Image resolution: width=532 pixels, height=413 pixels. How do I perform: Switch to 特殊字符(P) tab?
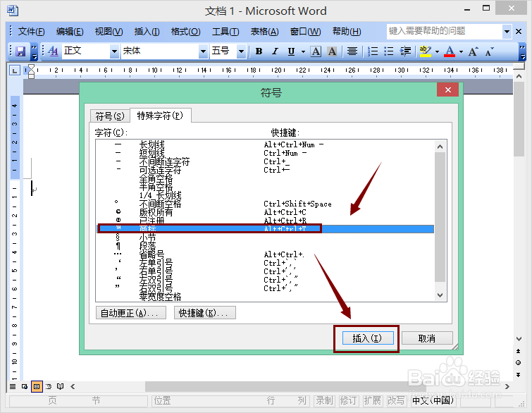click(x=160, y=116)
